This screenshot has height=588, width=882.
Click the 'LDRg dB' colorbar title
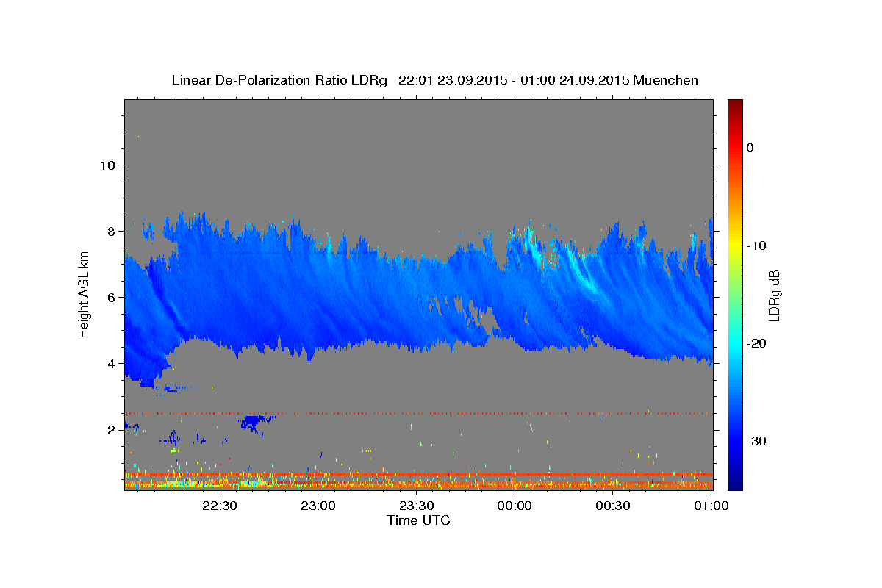774,295
